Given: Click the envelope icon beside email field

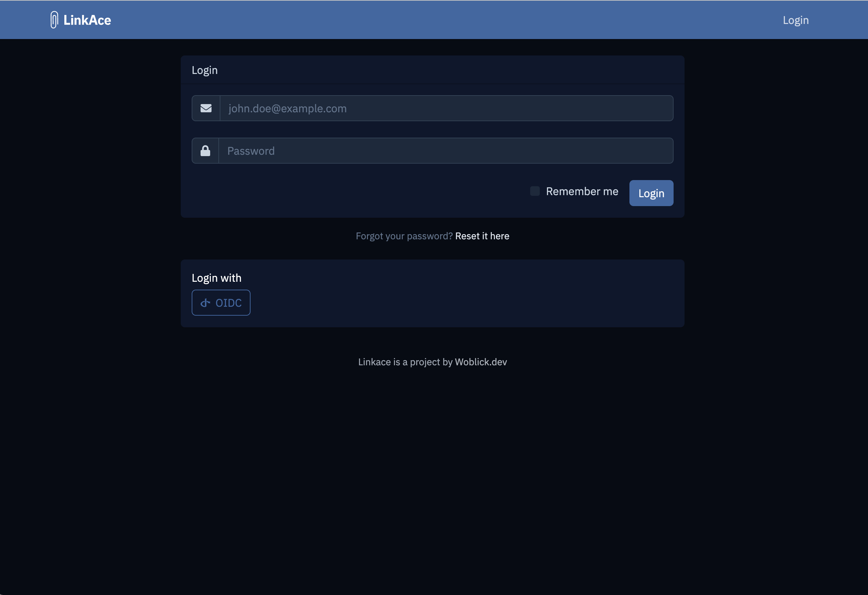Looking at the screenshot, I should pyautogui.click(x=206, y=108).
